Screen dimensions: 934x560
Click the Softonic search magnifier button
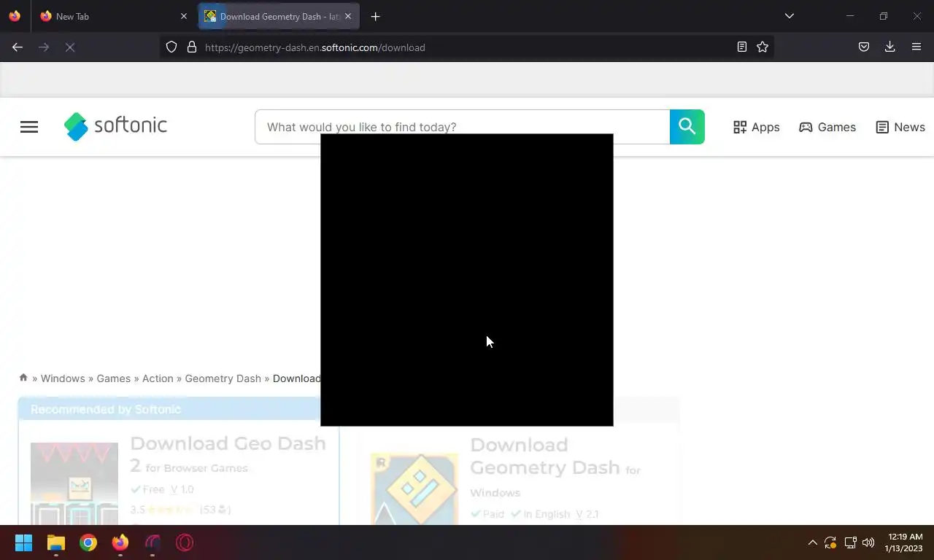pos(687,127)
